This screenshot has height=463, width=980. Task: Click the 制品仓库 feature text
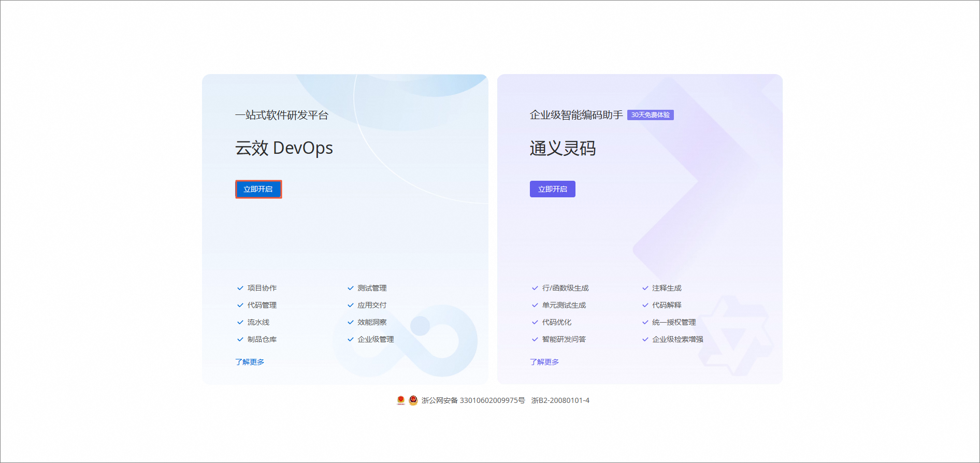(262, 339)
